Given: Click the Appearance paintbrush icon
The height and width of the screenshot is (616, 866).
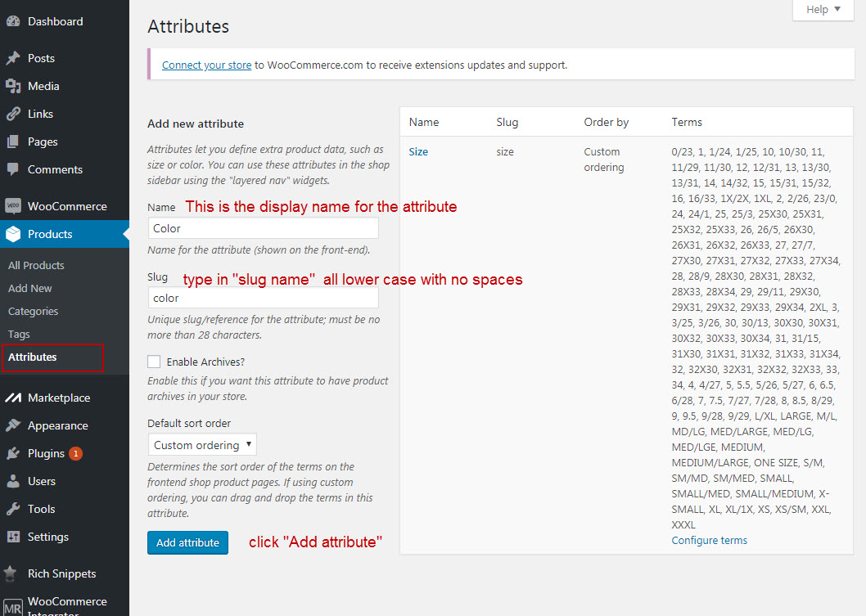Looking at the screenshot, I should pyautogui.click(x=13, y=425).
